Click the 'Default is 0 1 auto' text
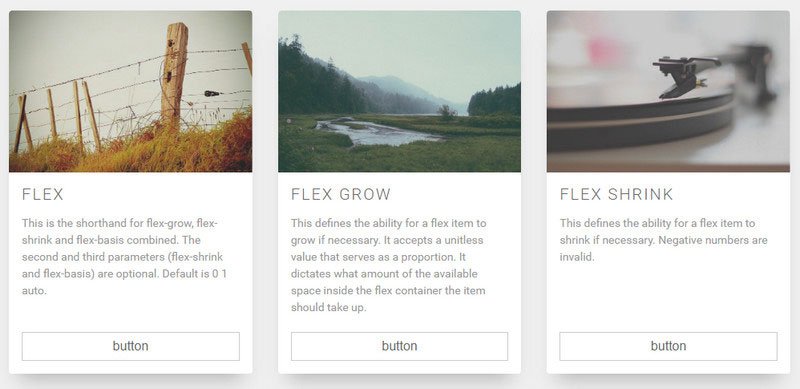The image size is (800, 389). (x=124, y=282)
